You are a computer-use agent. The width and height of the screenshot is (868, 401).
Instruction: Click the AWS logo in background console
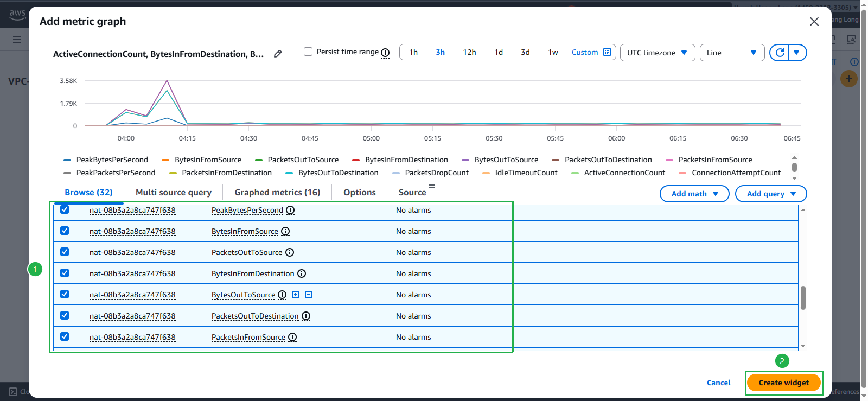pyautogui.click(x=17, y=14)
